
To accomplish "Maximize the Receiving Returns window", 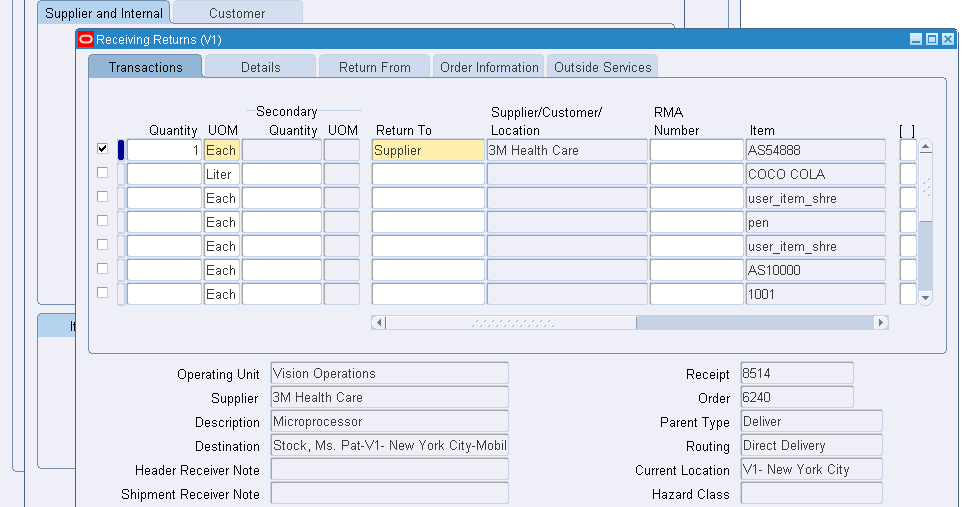I will pos(932,39).
